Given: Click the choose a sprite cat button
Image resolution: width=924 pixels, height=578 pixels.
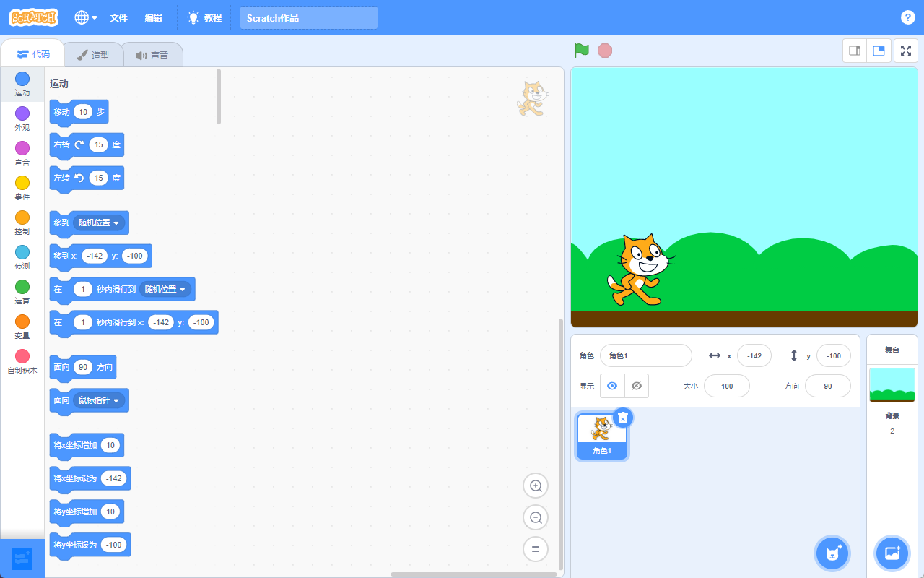Looking at the screenshot, I should pos(832,553).
